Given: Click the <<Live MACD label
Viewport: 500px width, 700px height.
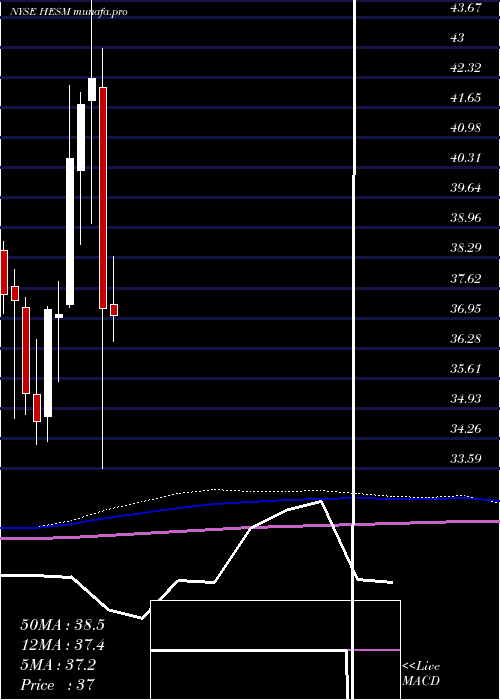Looking at the screenshot, I should click(421, 673).
